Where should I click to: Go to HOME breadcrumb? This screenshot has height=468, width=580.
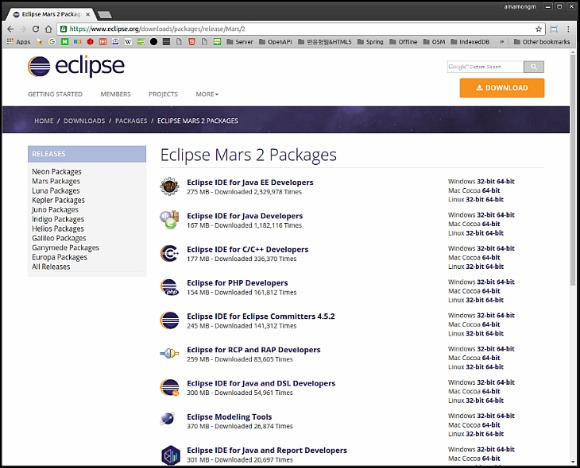(x=44, y=121)
